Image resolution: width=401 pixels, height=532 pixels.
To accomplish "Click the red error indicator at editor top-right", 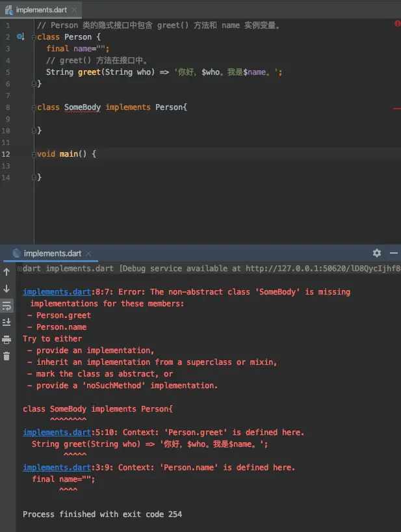I will pyautogui.click(x=397, y=23).
